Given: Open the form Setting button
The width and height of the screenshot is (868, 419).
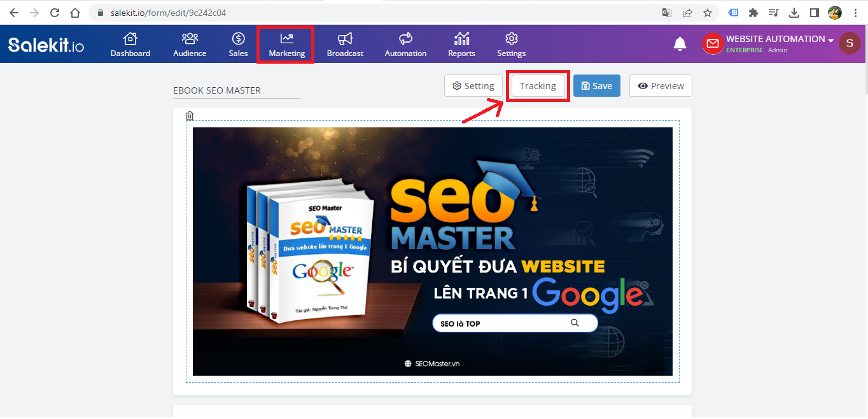Looking at the screenshot, I should coord(473,86).
